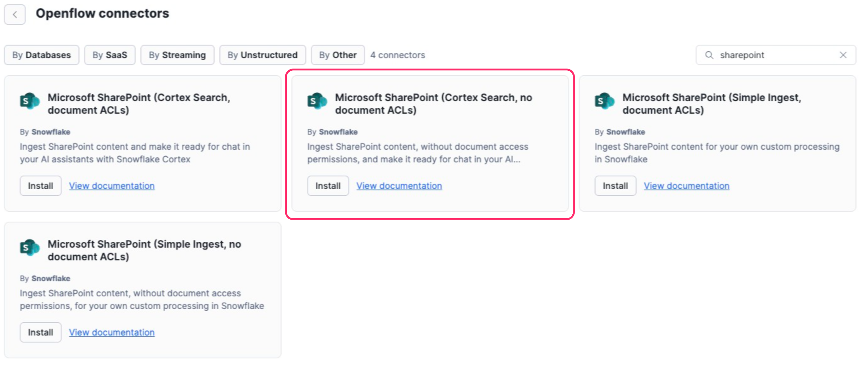Install the Microsoft SharePoint Cortex Search, document ACLs connector
The height and width of the screenshot is (369, 868).
pyautogui.click(x=40, y=185)
